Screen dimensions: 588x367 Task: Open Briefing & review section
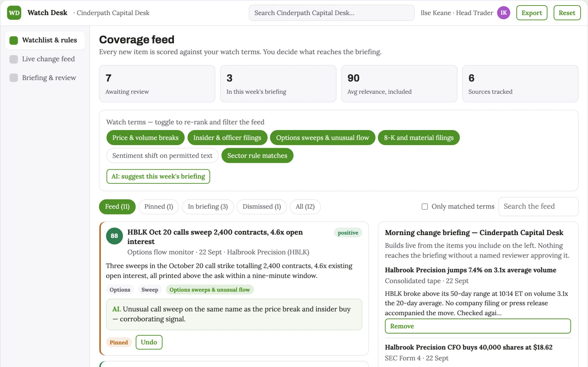45,78
